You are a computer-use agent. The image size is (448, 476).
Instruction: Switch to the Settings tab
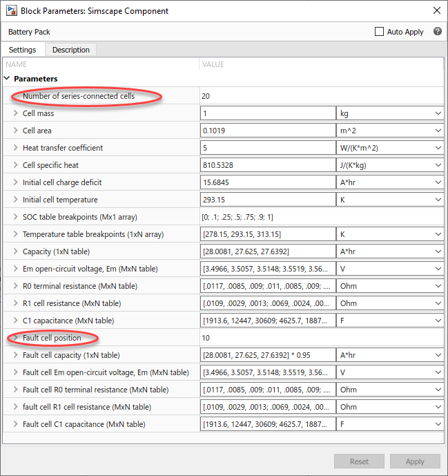click(x=23, y=50)
